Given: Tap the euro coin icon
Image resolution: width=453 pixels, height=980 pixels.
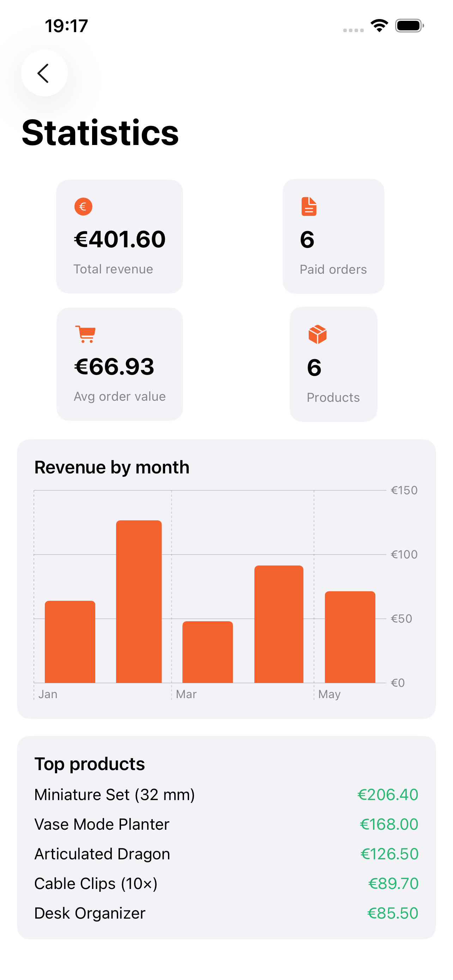Looking at the screenshot, I should pyautogui.click(x=83, y=207).
